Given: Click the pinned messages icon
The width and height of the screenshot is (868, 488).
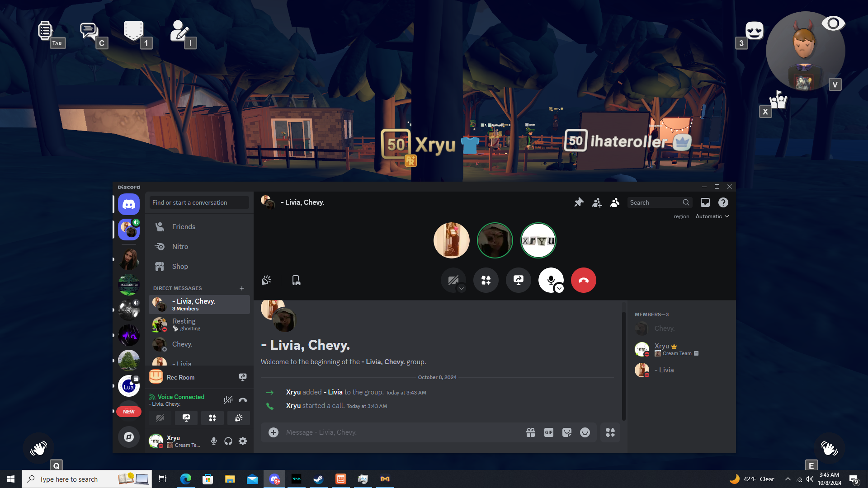Looking at the screenshot, I should (579, 202).
